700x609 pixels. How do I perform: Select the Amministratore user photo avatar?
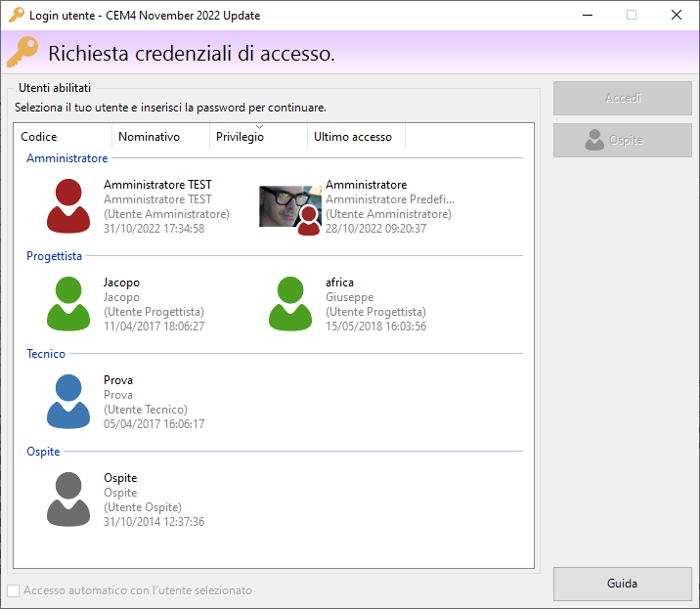[289, 209]
